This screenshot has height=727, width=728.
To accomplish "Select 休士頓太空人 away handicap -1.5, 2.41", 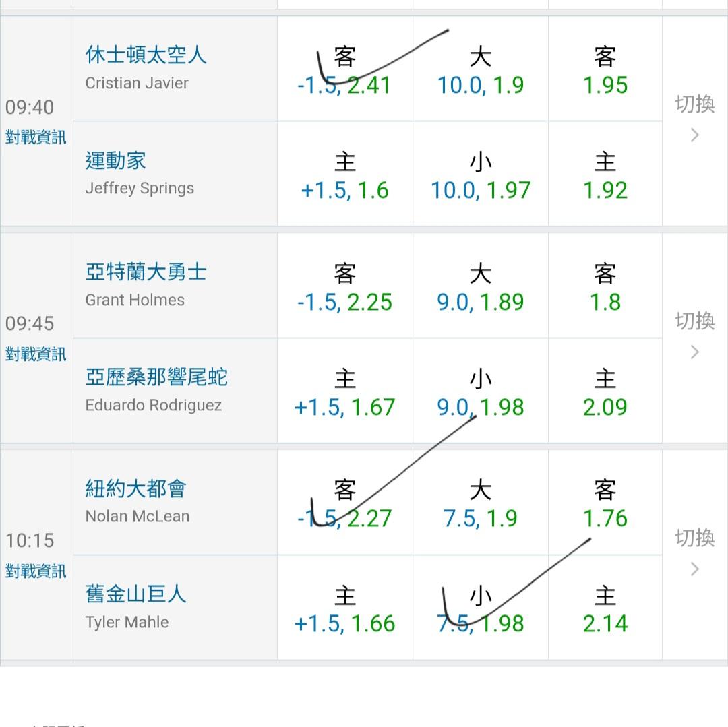I will click(344, 70).
